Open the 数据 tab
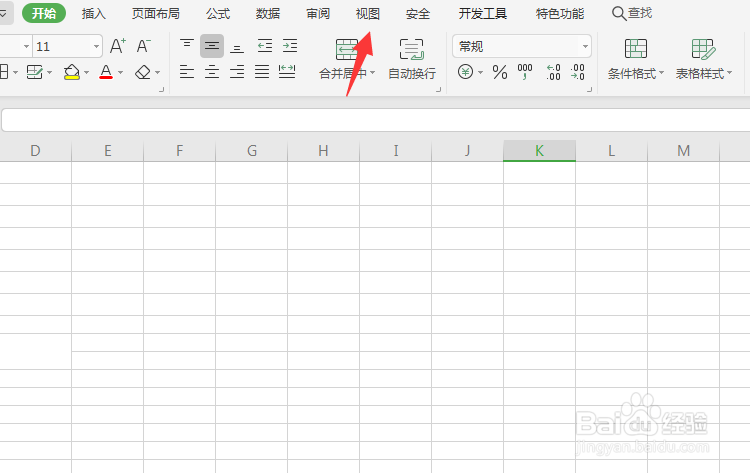This screenshot has height=473, width=750. 268,13
